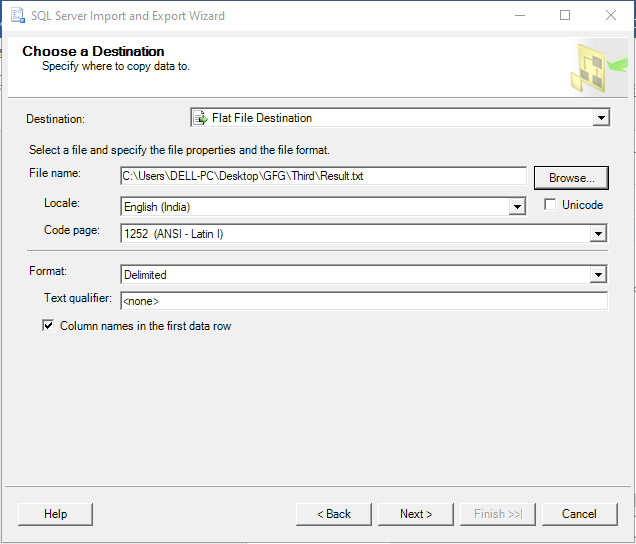
Task: Click the 'Destination:' label
Action: (56, 119)
